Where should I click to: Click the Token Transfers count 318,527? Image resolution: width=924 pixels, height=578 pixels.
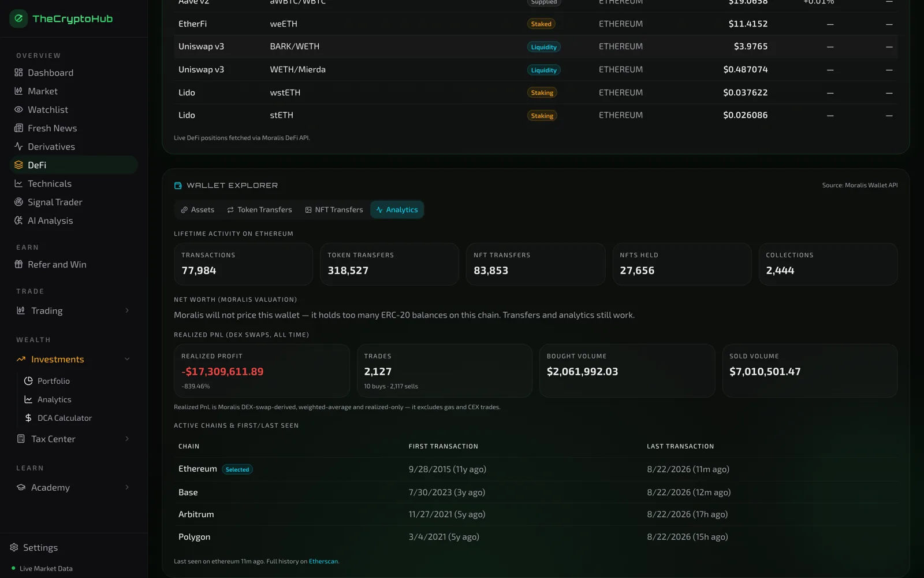click(x=348, y=271)
